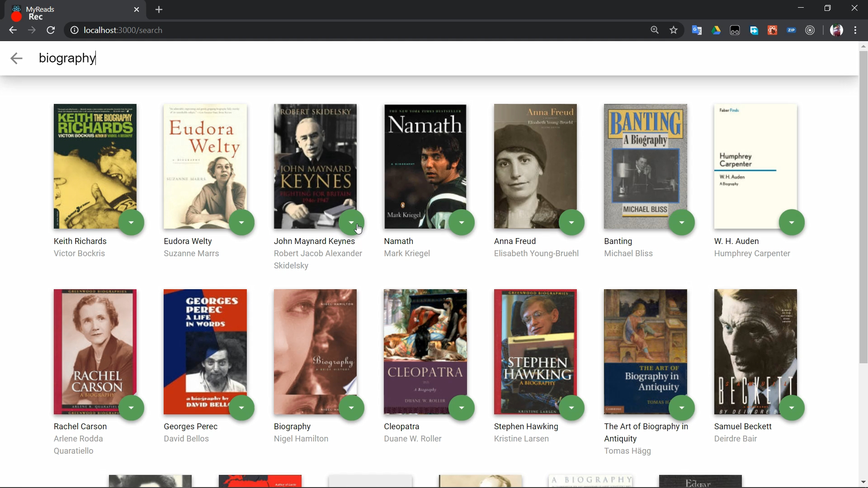Screen dimensions: 868x488
Task: Open shelf dropdown for Rachel Carson book
Action: tap(132, 408)
